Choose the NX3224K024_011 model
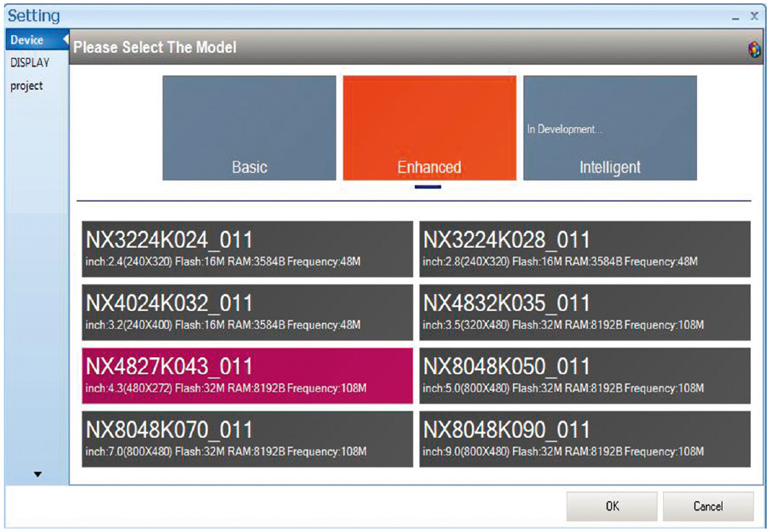 (247, 248)
